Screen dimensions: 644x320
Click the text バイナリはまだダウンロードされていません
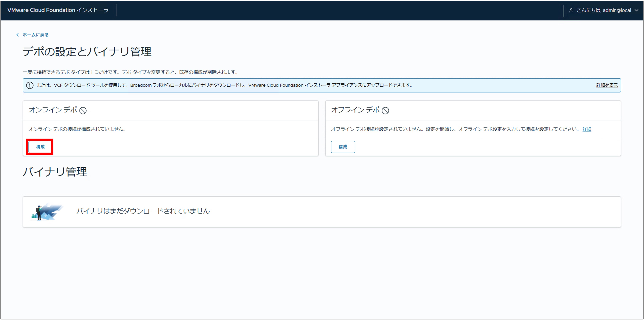coord(143,211)
